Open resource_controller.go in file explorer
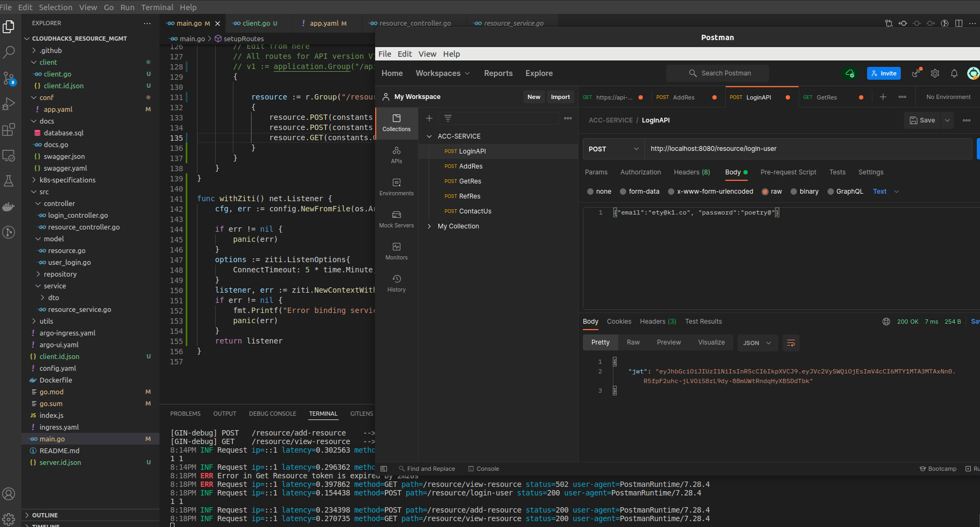Screen dimensions: 980x527 tap(83, 227)
